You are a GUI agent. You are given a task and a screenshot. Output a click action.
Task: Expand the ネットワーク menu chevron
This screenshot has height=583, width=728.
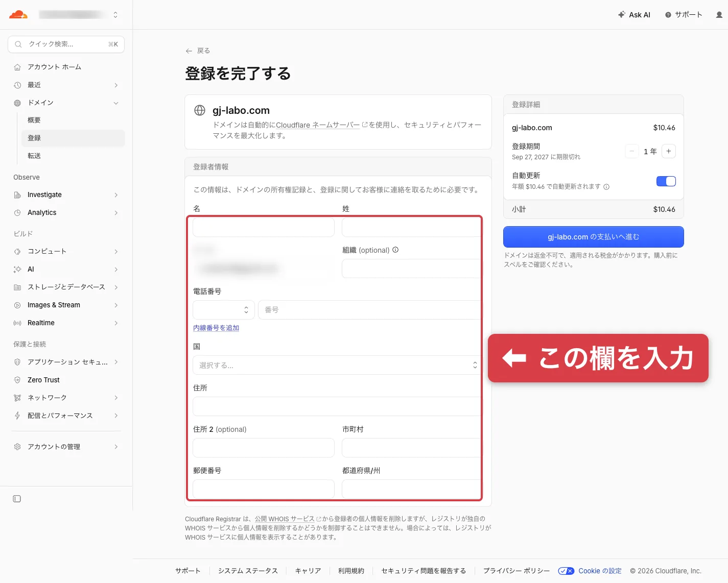pos(116,398)
